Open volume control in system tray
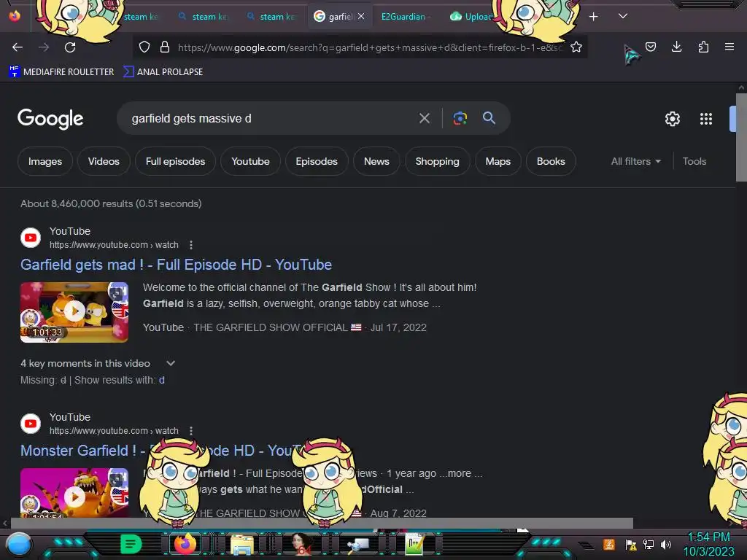Screen dimensions: 747x560 666,544
